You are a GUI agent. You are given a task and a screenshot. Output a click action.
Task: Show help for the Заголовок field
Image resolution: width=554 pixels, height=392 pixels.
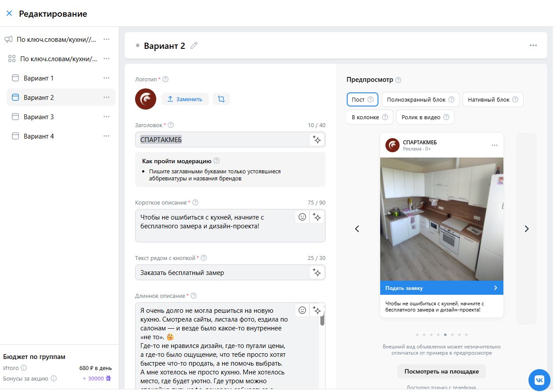(x=171, y=125)
